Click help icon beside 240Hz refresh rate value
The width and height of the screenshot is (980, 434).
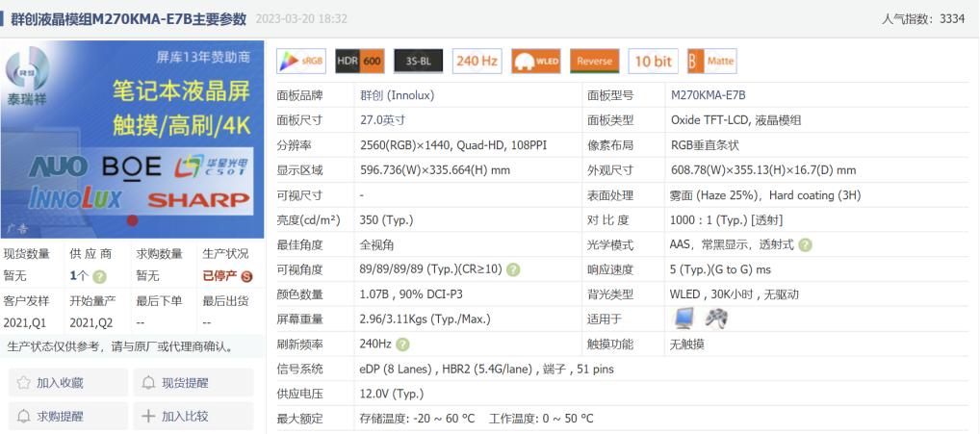pos(403,345)
